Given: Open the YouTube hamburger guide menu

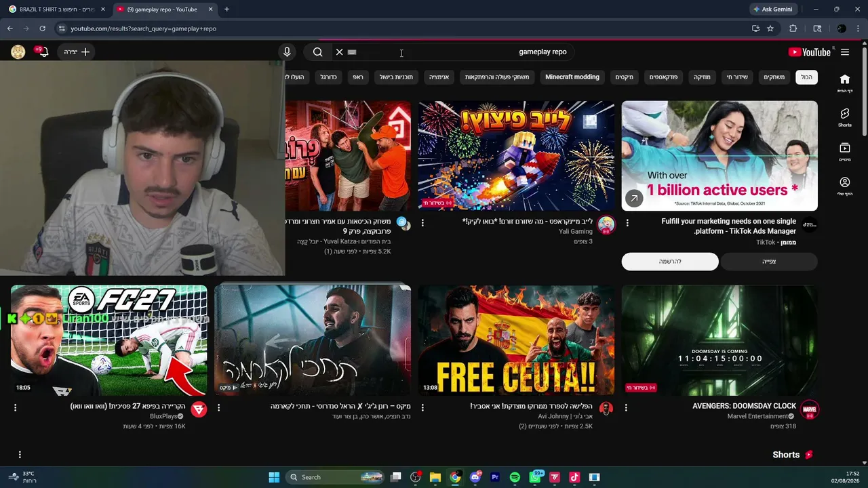Looking at the screenshot, I should (x=845, y=52).
